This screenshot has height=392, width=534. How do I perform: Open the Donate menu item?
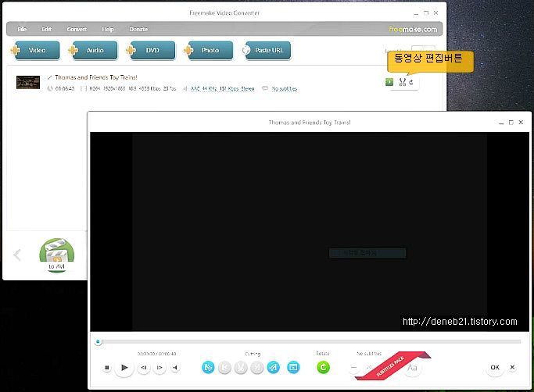pos(138,29)
